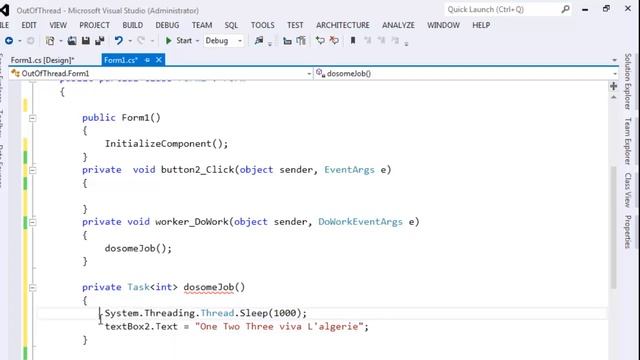
Task: Click the decrease indent toolbar icon
Action: pos(287,40)
